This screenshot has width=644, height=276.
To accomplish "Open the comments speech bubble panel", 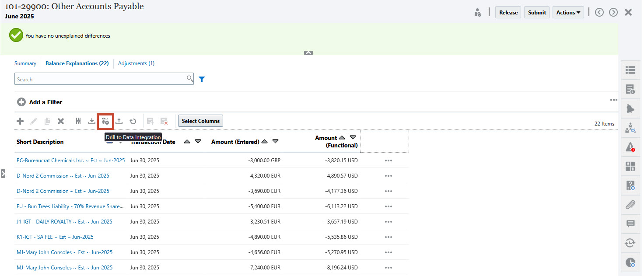I will (x=630, y=224).
